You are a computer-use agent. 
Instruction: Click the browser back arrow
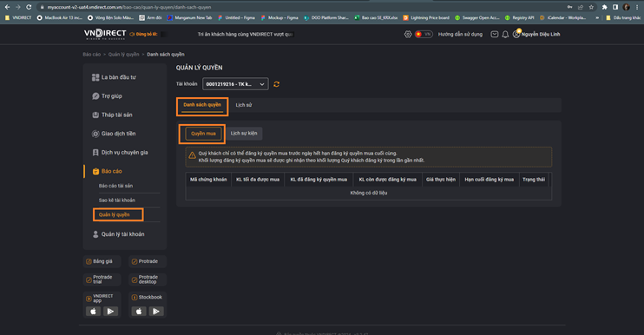point(7,7)
